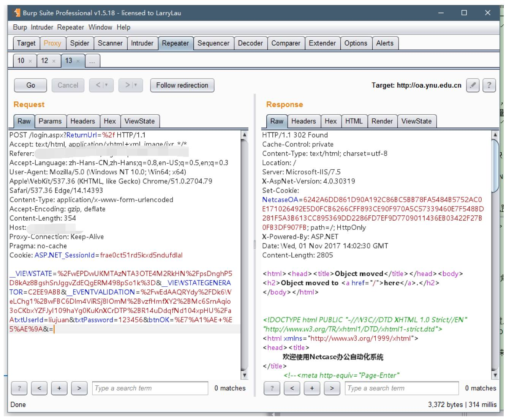Select the Repeater tool tab

click(175, 43)
